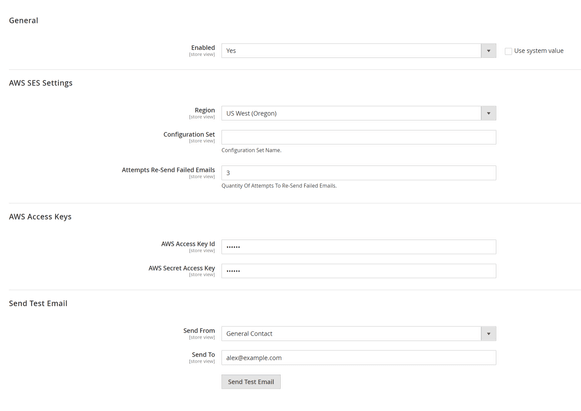Open the Enabled dropdown arrow
The height and width of the screenshot is (411, 581).
point(488,51)
